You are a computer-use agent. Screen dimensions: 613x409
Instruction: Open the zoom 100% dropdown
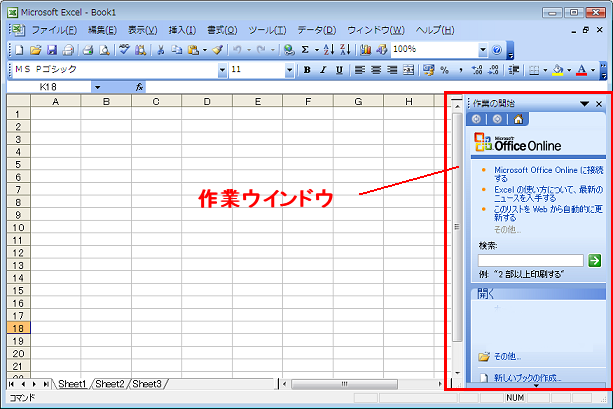(x=483, y=50)
